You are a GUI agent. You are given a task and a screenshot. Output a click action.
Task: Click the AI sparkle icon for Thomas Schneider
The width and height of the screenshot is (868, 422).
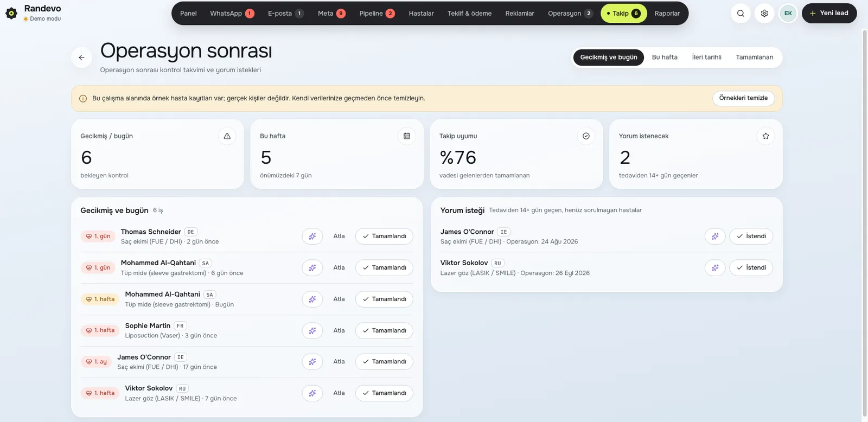click(312, 236)
